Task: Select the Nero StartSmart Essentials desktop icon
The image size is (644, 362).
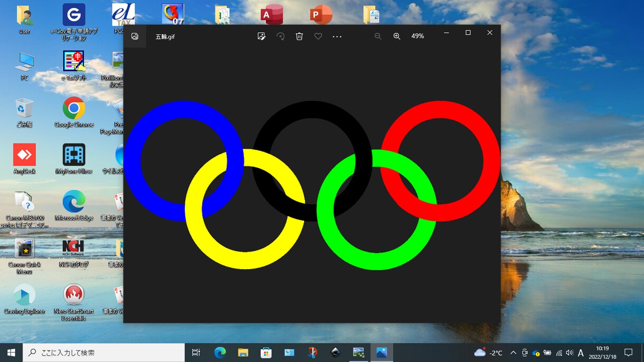Action: coord(74,302)
